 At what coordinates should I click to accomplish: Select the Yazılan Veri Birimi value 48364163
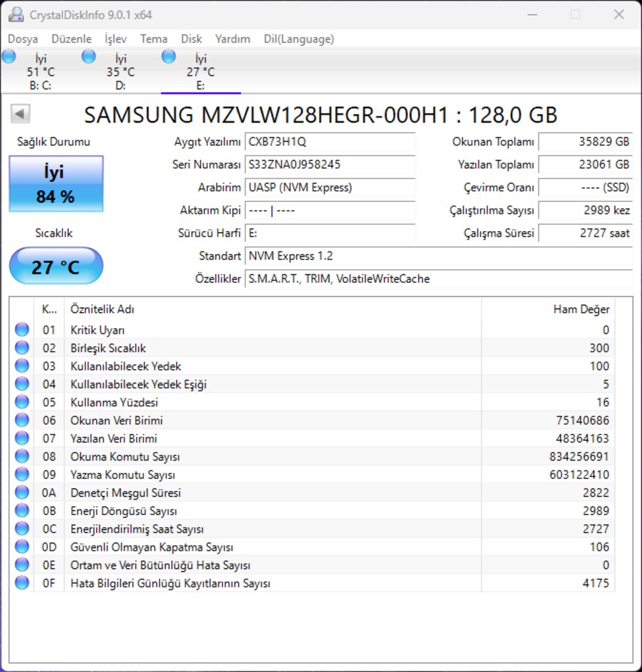pyautogui.click(x=582, y=438)
